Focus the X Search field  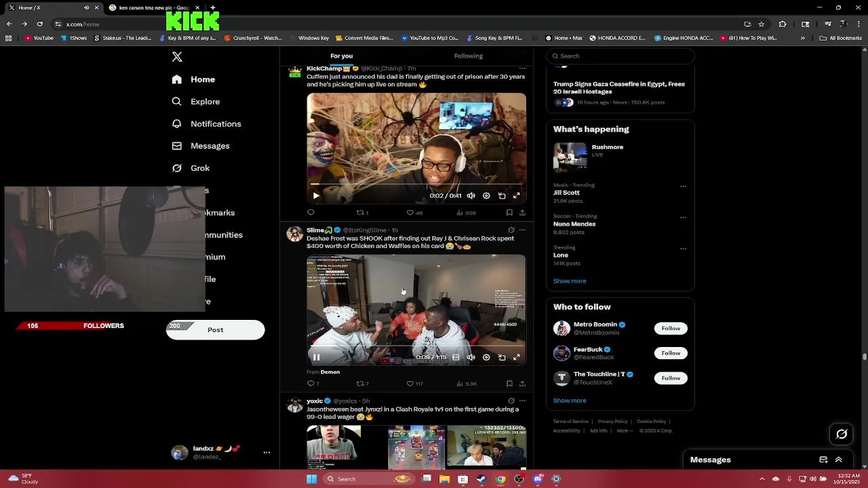[620, 56]
